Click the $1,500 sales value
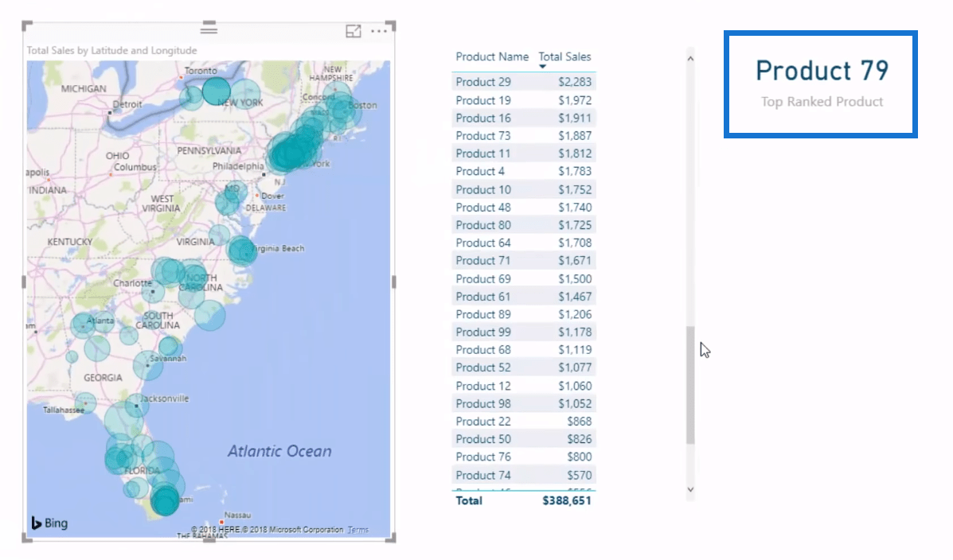The height and width of the screenshot is (560, 953). tap(575, 278)
